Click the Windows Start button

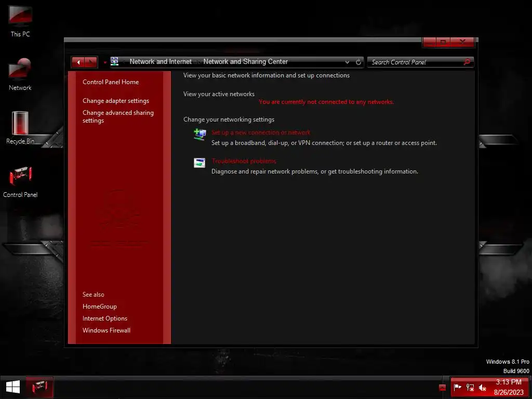(x=13, y=387)
